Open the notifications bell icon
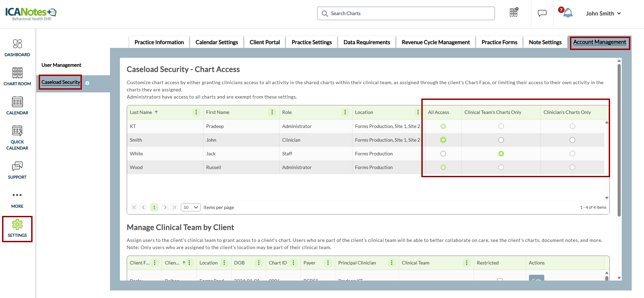Image resolution: width=644 pixels, height=298 pixels. [x=568, y=13]
